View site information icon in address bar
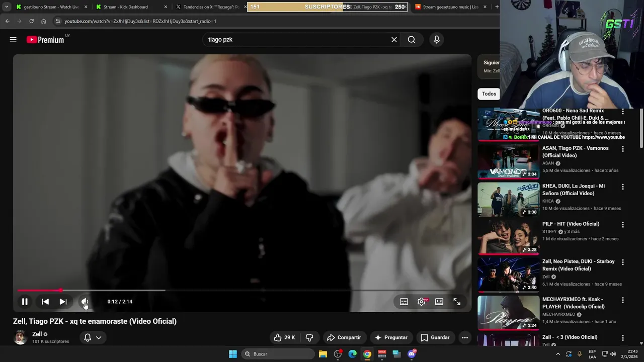Screen dimensions: 644x362 57,21
